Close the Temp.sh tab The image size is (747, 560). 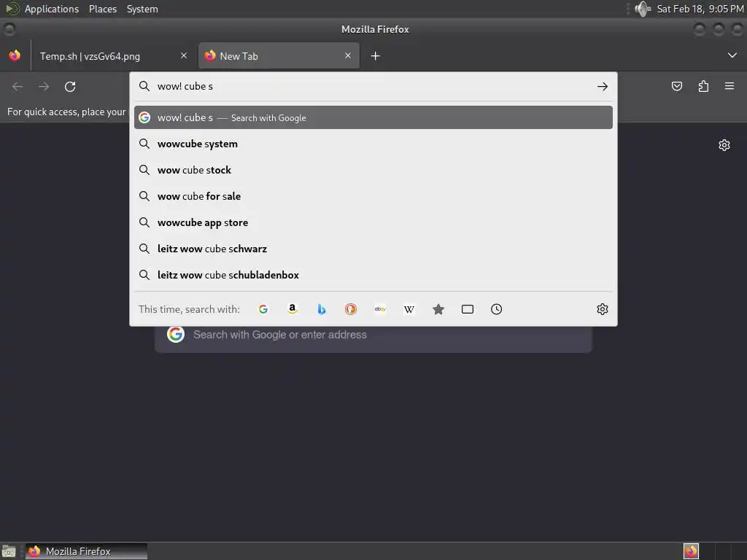(x=184, y=55)
